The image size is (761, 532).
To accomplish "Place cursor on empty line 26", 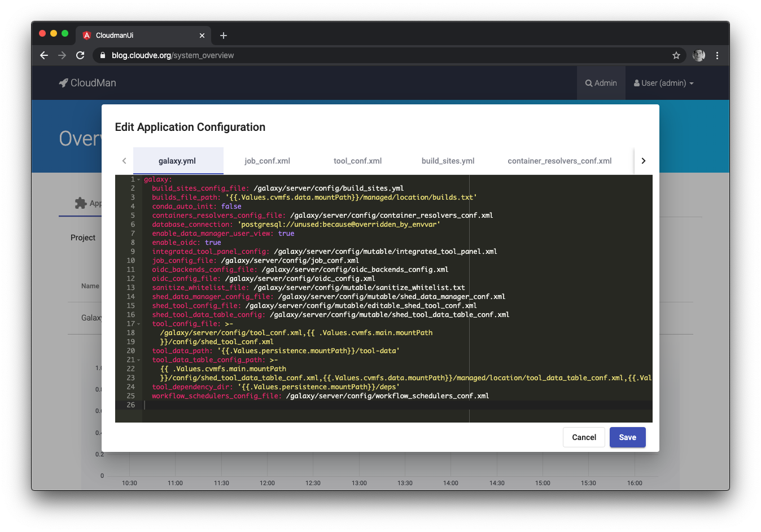I will point(397,405).
